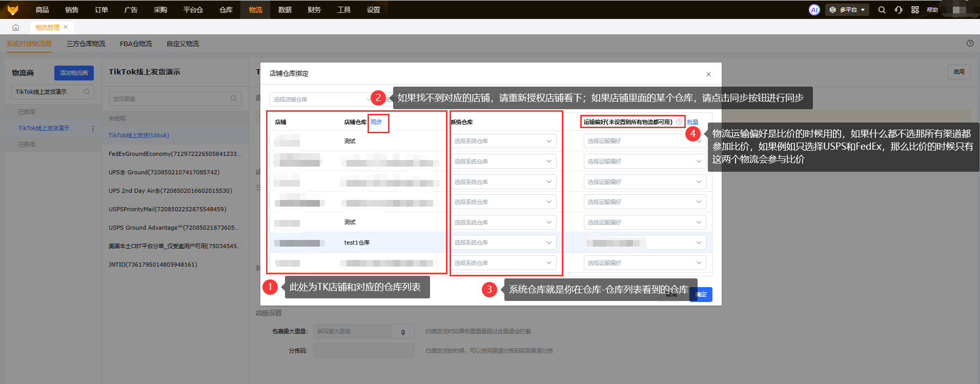The width and height of the screenshot is (980, 384).
Task: Click the search icon in the 物流商 filter box
Action: [x=86, y=92]
